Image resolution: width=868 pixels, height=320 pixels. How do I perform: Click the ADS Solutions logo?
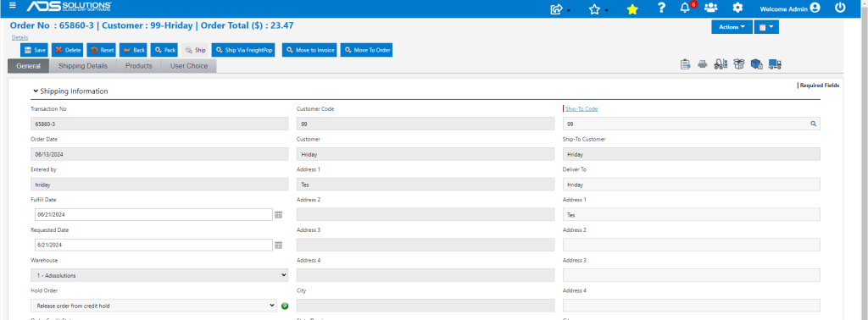70,7
